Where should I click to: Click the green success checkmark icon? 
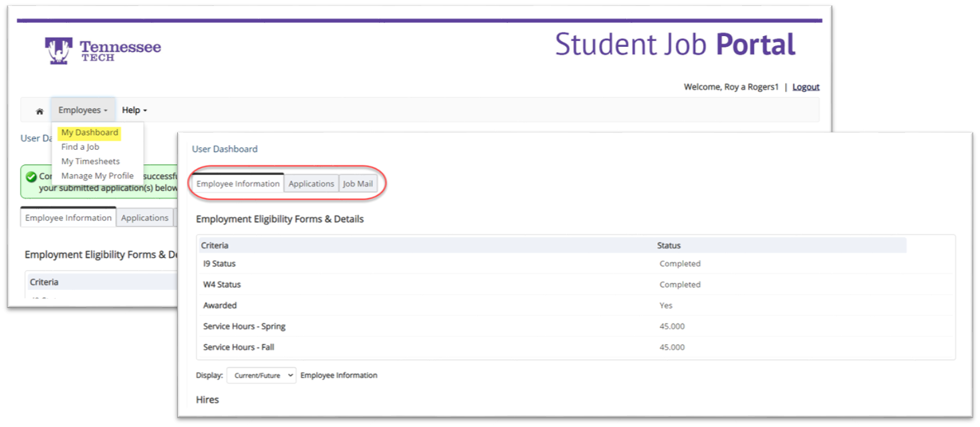[x=31, y=177]
